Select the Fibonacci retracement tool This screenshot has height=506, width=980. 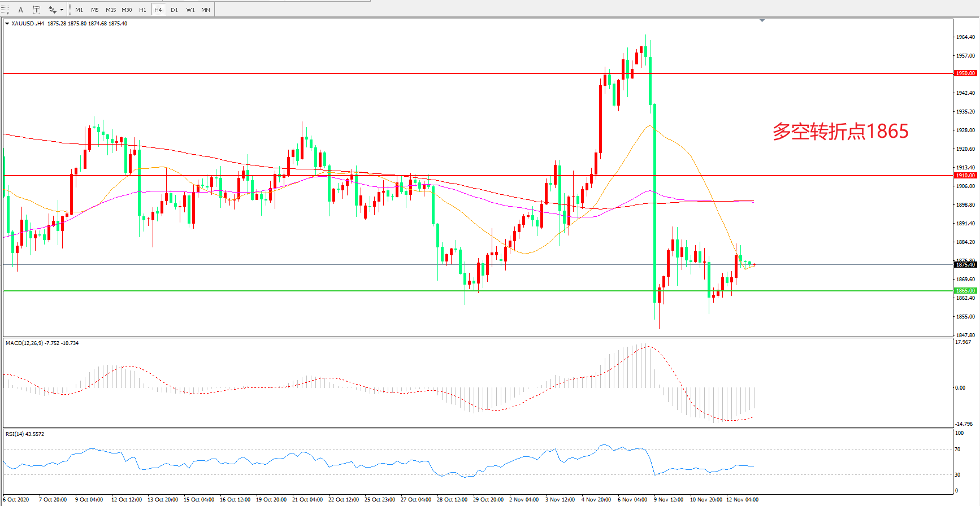point(5,10)
